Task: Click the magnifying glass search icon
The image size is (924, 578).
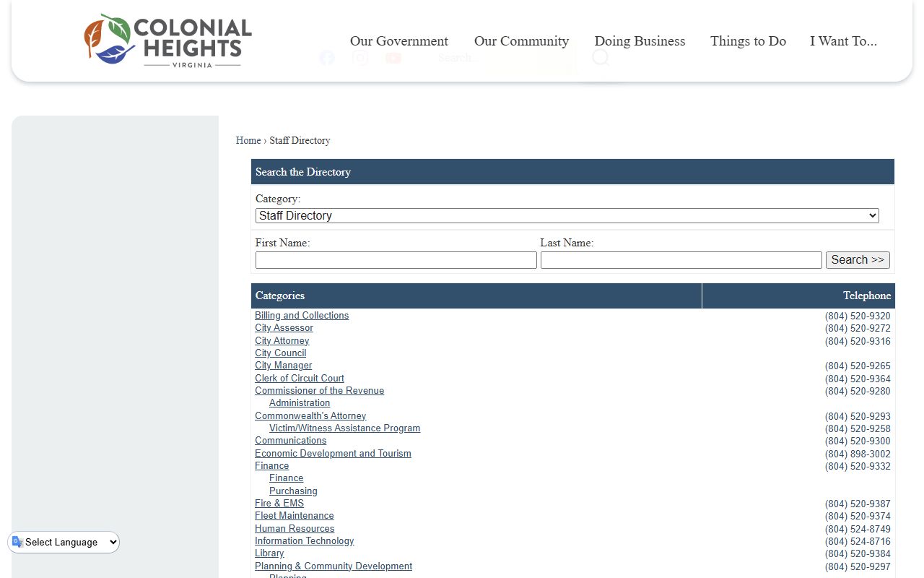Action: pyautogui.click(x=601, y=58)
